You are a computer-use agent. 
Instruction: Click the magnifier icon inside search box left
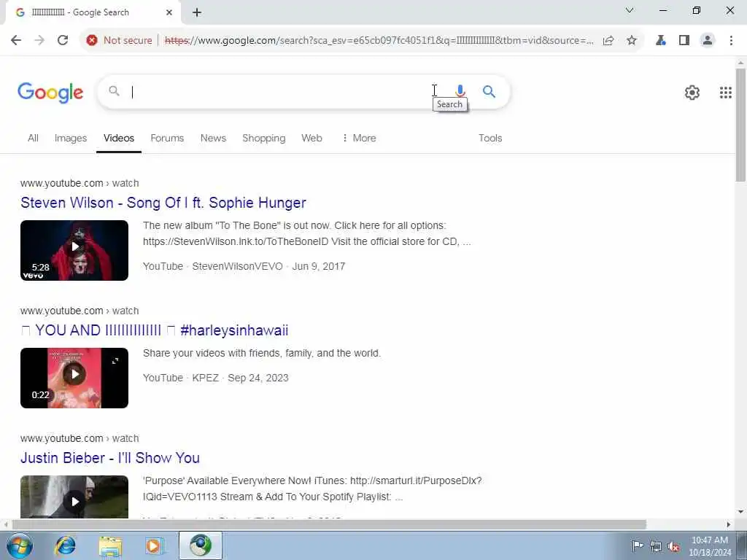114,90
